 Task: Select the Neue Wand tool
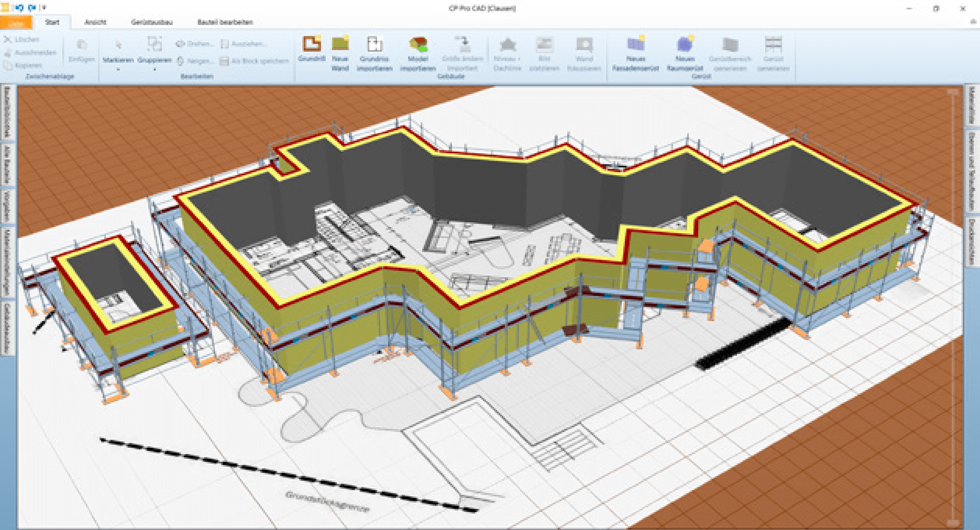click(x=339, y=51)
